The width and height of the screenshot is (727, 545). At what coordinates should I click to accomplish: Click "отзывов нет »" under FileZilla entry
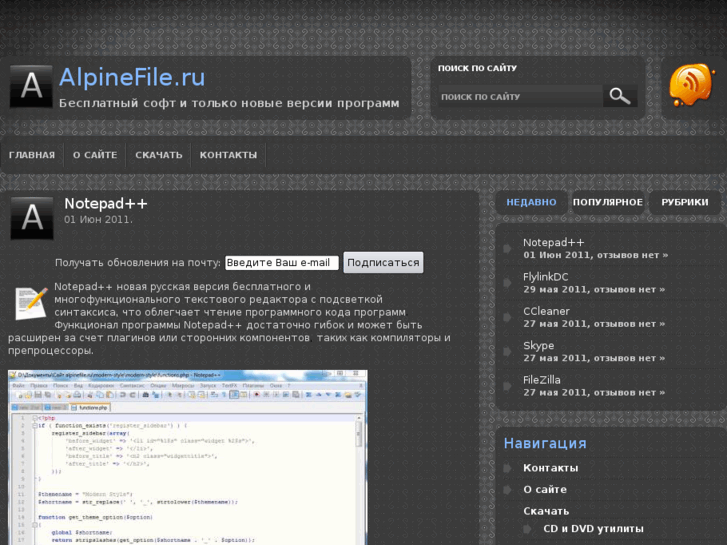[x=629, y=392]
